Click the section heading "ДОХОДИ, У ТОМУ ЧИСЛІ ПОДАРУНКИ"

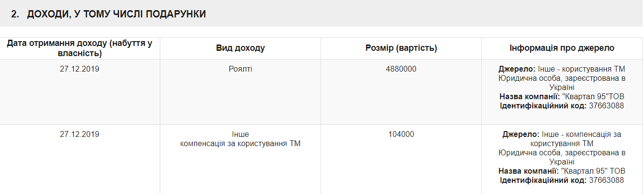pos(116,15)
